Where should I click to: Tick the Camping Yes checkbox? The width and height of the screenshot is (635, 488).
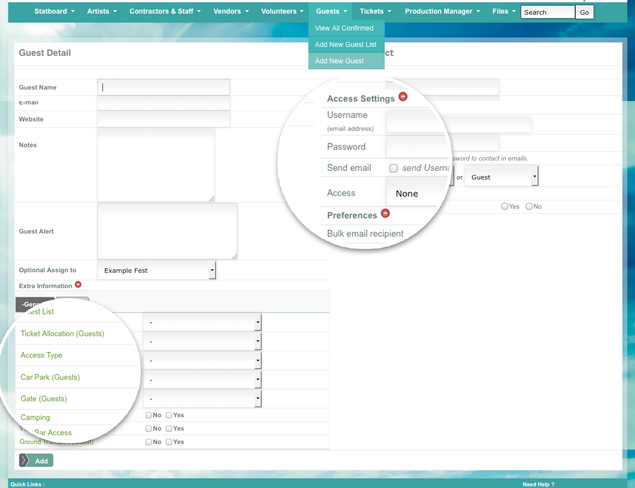(x=169, y=415)
